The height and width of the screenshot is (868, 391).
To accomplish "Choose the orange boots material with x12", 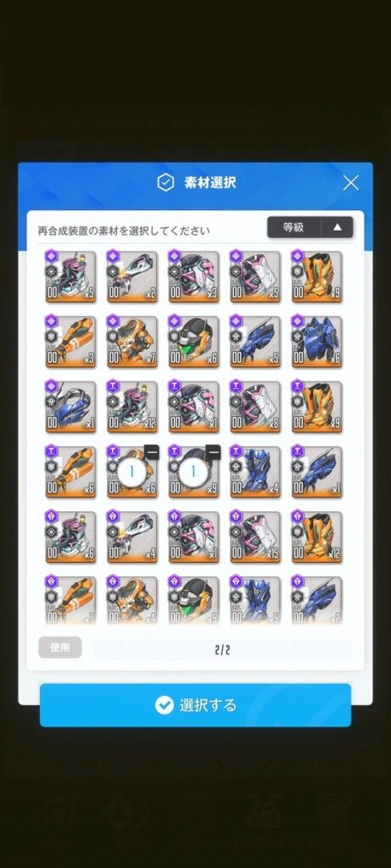I will coord(317,537).
